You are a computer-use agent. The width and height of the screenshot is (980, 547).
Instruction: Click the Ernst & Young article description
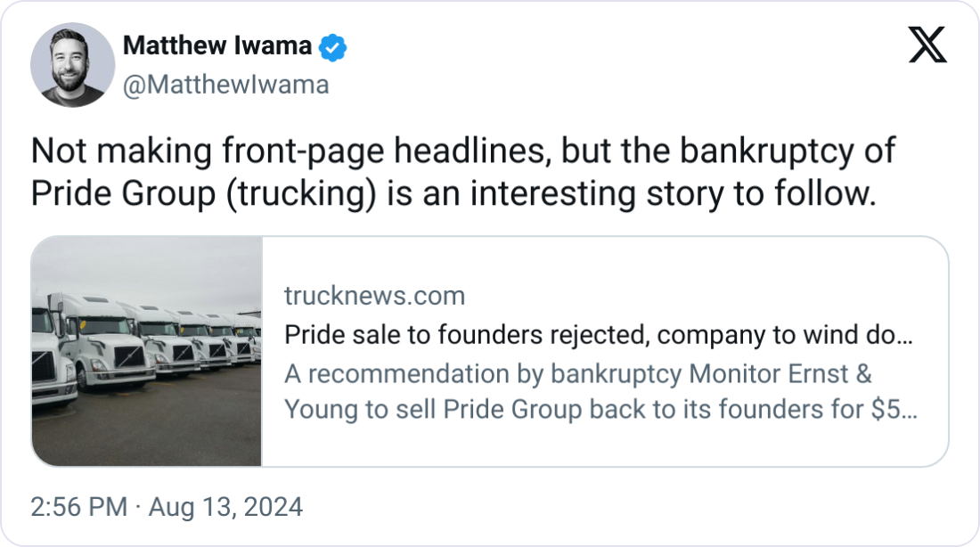pos(602,392)
